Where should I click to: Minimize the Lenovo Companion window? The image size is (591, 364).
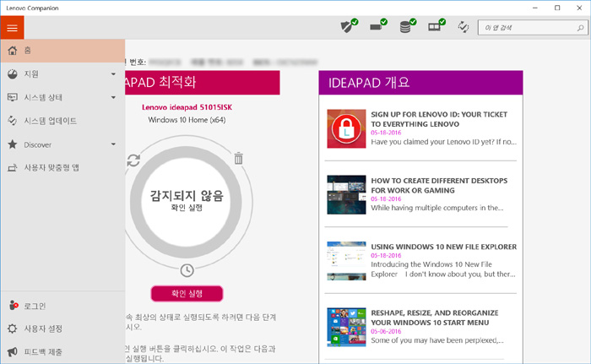coord(535,8)
